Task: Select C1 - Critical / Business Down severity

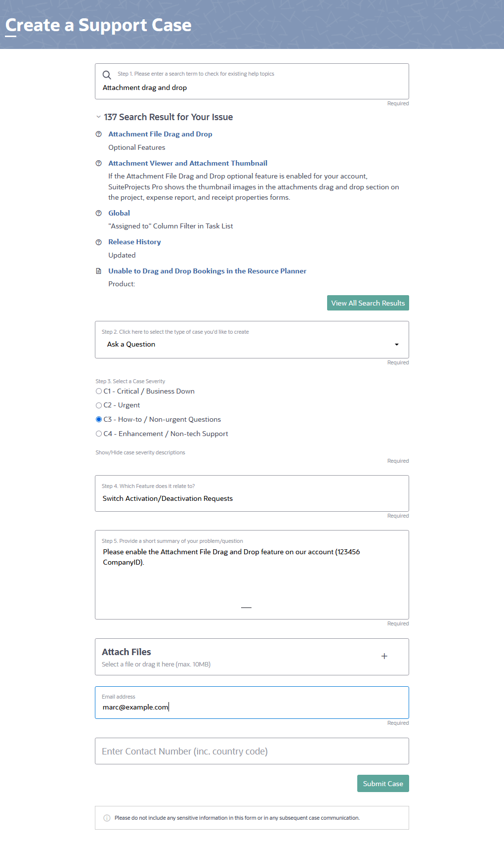Action: click(x=99, y=391)
